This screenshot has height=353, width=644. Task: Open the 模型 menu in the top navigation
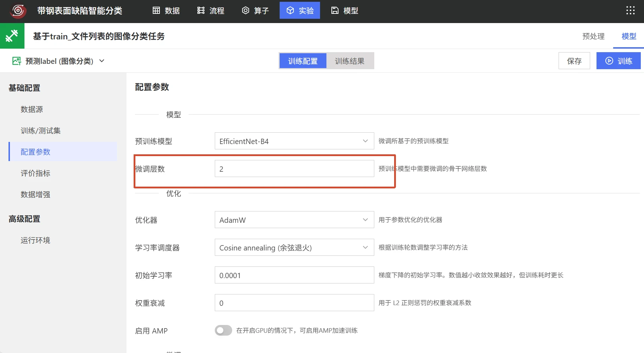[345, 10]
